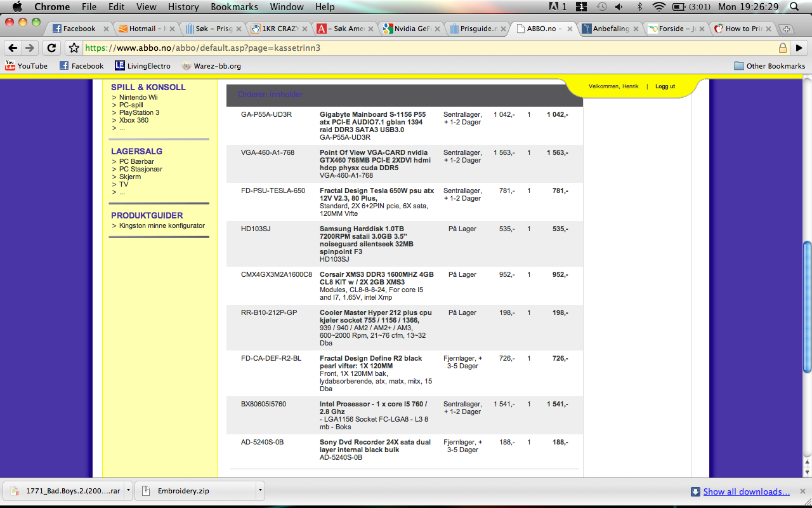Open the Apple menu
This screenshot has width=812, height=508.
tap(17, 7)
